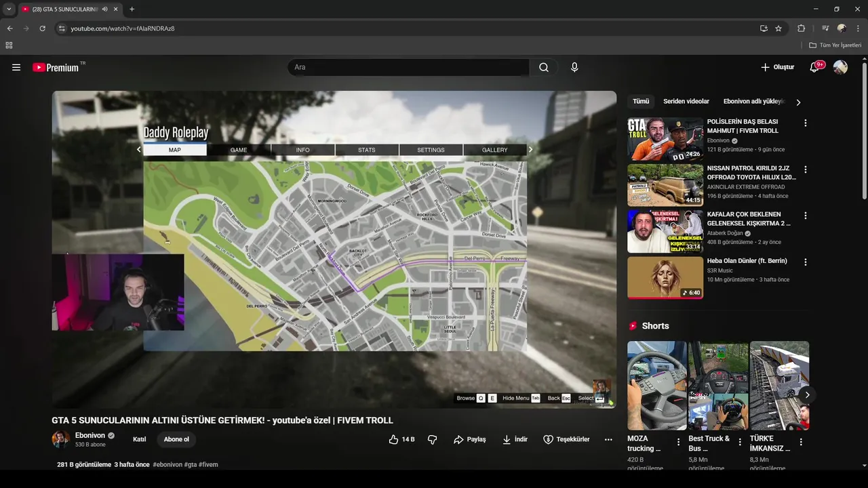Viewport: 868px width, 488px height.
Task: Click the Oluştur create button
Action: [x=777, y=67]
